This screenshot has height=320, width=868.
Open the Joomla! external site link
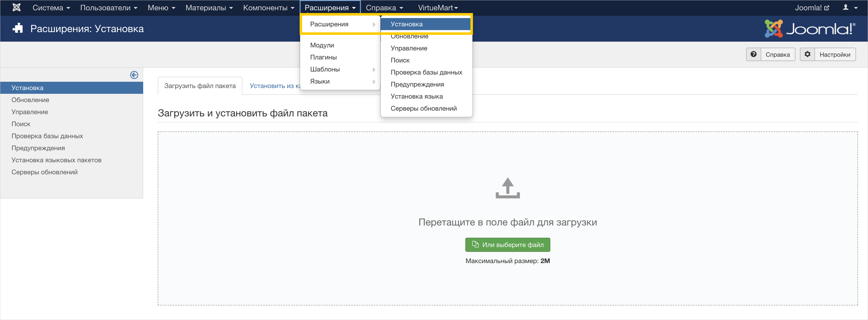[x=811, y=8]
